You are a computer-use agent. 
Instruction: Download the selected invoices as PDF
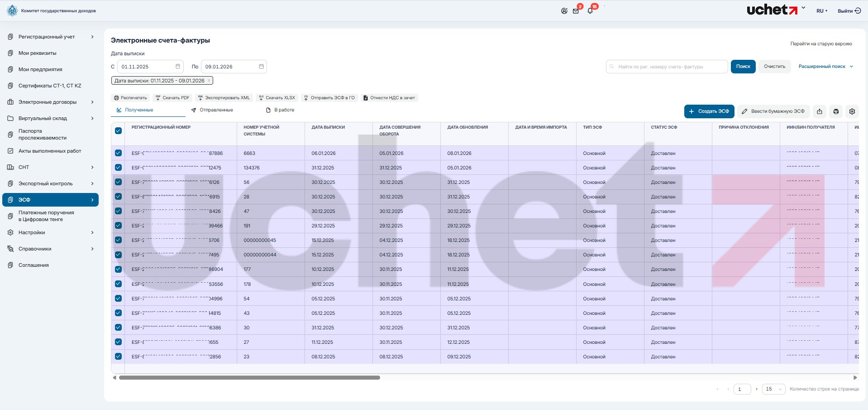coord(172,98)
